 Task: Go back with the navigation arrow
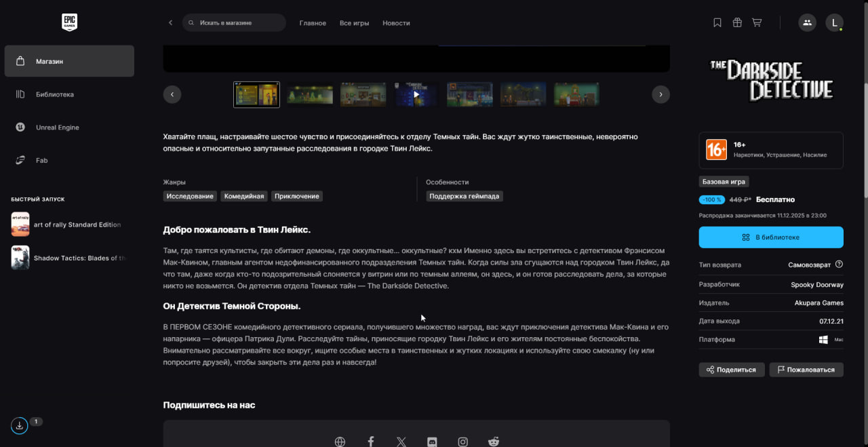click(x=170, y=23)
